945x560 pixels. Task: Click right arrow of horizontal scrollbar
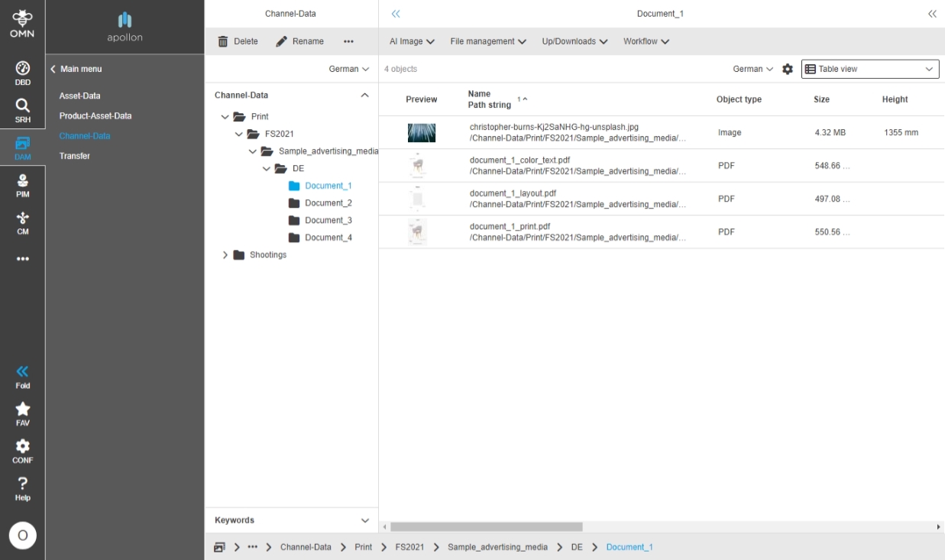point(938,527)
